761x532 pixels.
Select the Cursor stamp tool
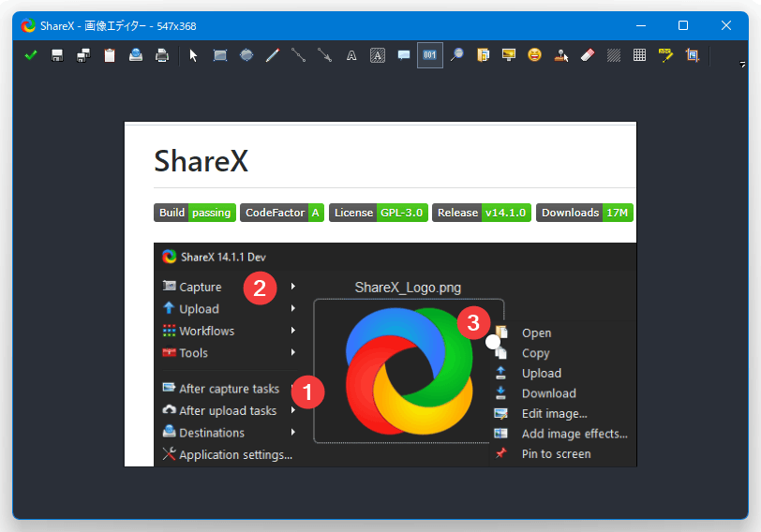click(561, 55)
